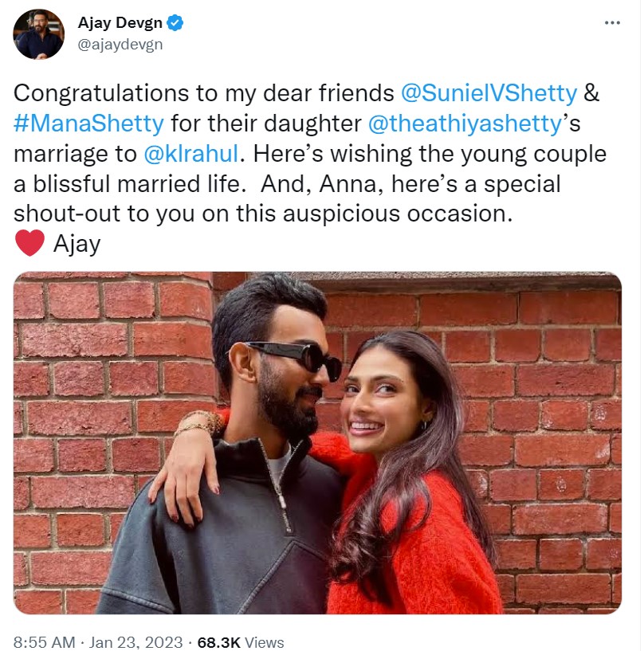Click the 8:55 AM timestamp

pos(45,641)
